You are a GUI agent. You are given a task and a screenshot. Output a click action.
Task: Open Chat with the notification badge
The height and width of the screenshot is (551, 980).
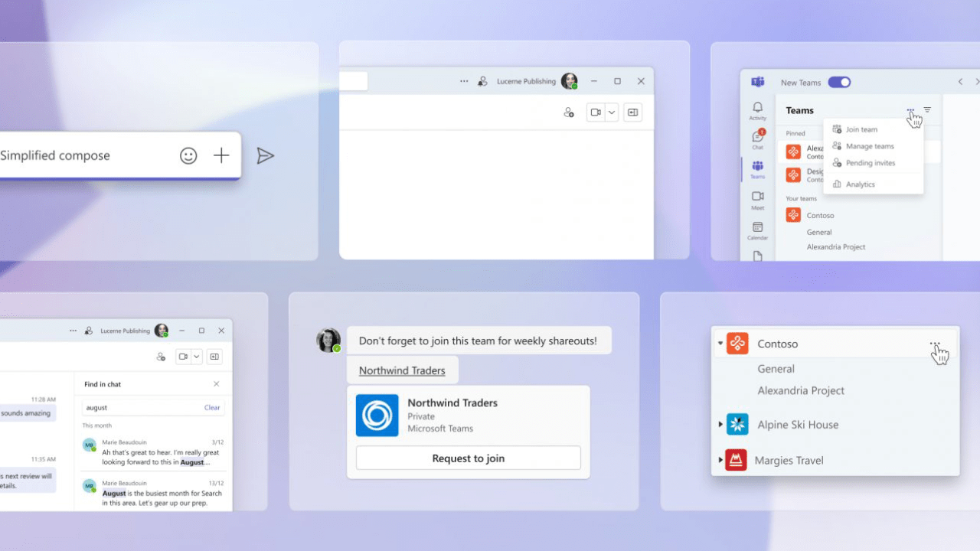click(757, 139)
